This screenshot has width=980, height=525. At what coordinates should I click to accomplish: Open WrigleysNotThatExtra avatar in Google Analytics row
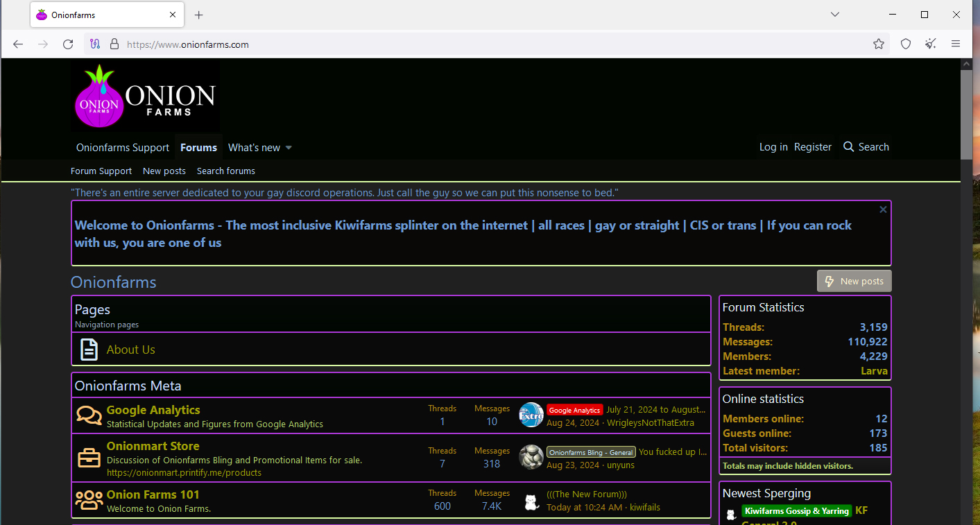531,415
